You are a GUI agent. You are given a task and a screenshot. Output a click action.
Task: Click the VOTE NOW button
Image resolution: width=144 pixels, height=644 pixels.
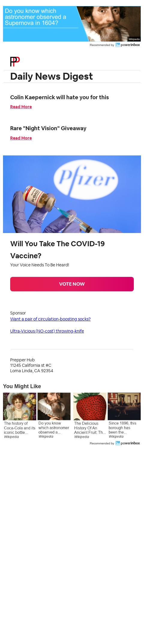[72, 284]
